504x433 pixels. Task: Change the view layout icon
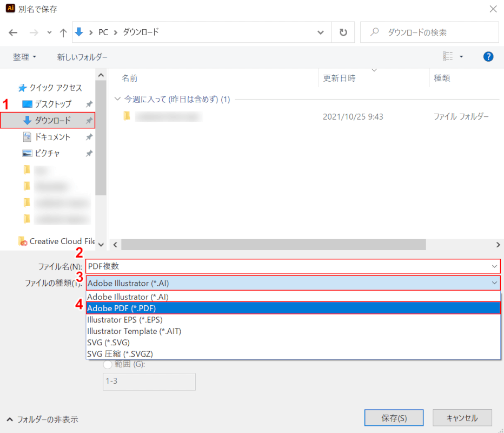pyautogui.click(x=447, y=57)
